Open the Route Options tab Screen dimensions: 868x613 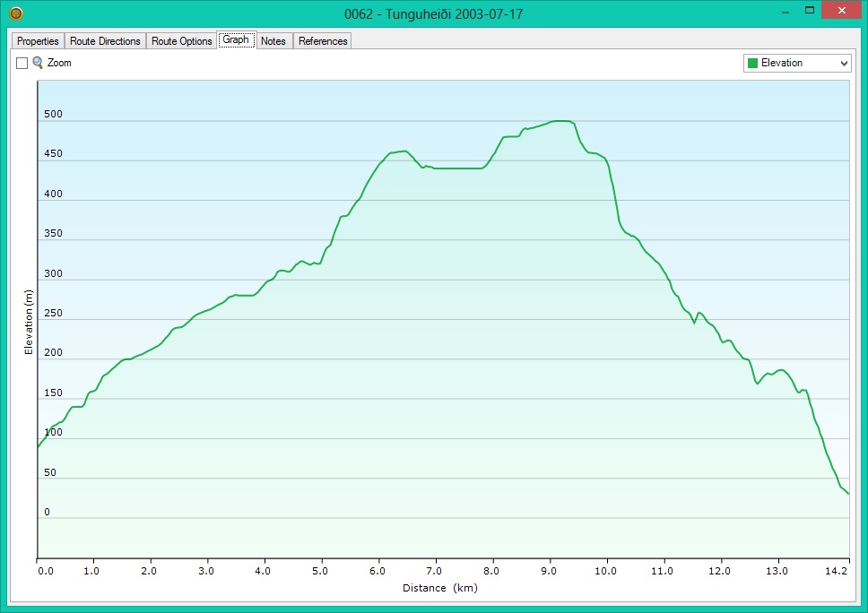181,41
